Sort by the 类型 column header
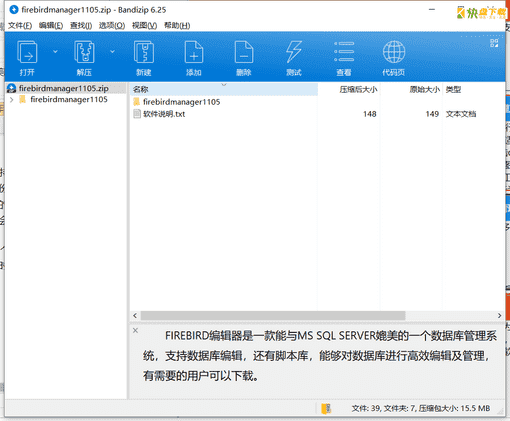 coord(474,89)
